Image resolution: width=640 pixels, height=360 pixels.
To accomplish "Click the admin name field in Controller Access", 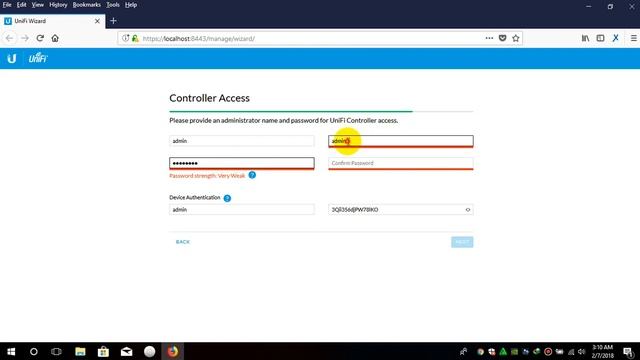I will point(242,141).
